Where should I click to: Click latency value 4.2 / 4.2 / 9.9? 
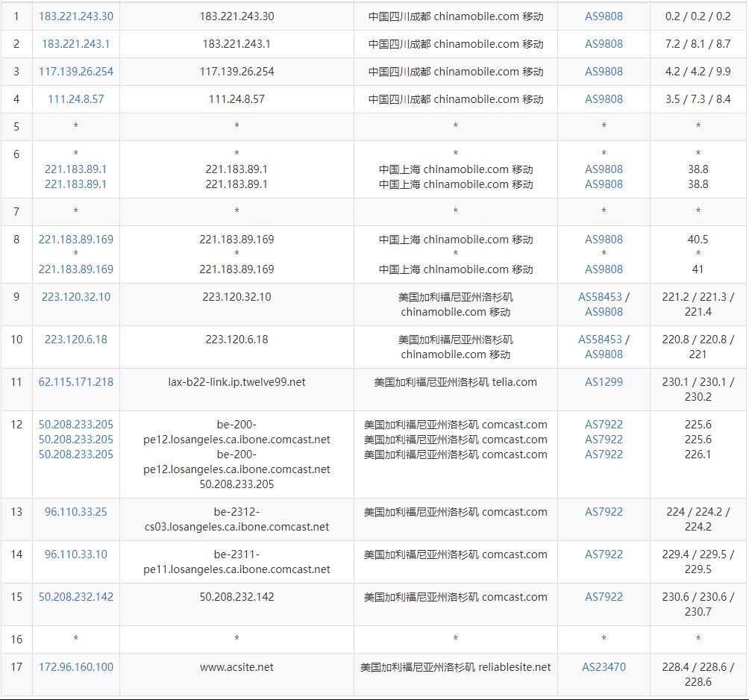(698, 72)
